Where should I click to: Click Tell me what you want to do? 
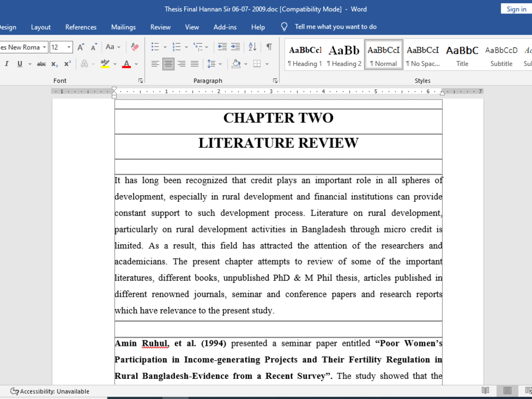click(x=336, y=27)
